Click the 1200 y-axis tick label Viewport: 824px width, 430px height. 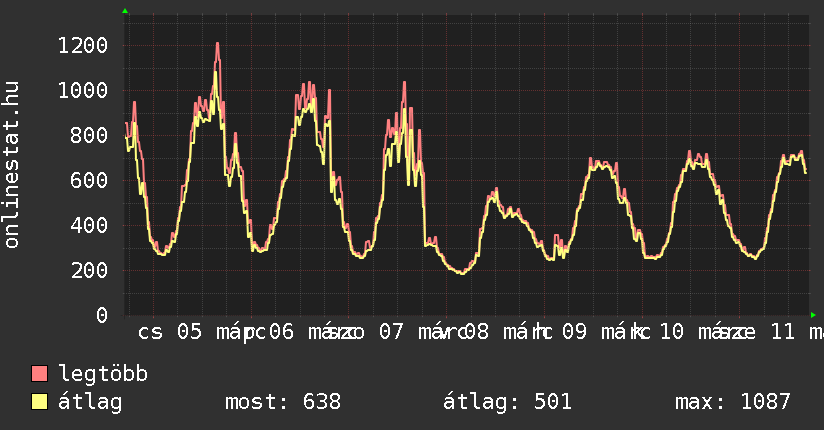tap(82, 45)
